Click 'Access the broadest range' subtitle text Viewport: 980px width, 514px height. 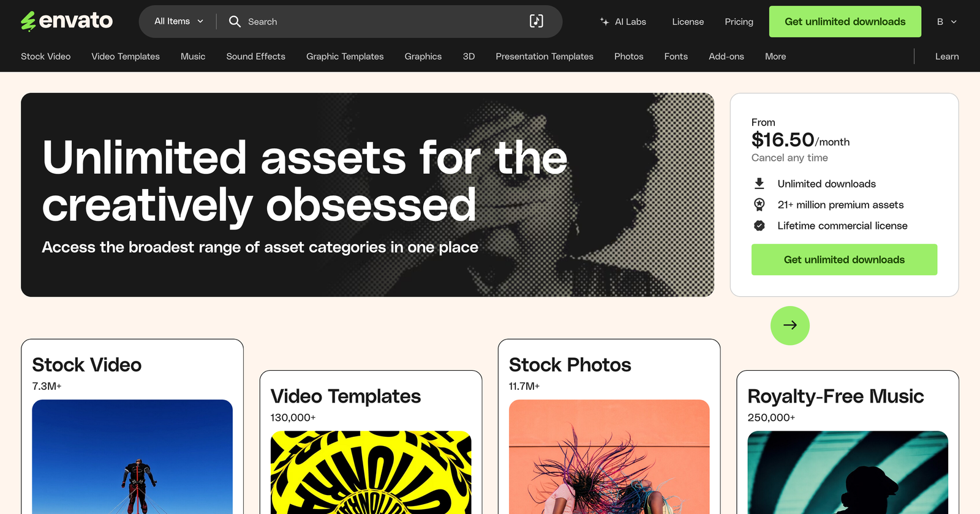pos(260,247)
